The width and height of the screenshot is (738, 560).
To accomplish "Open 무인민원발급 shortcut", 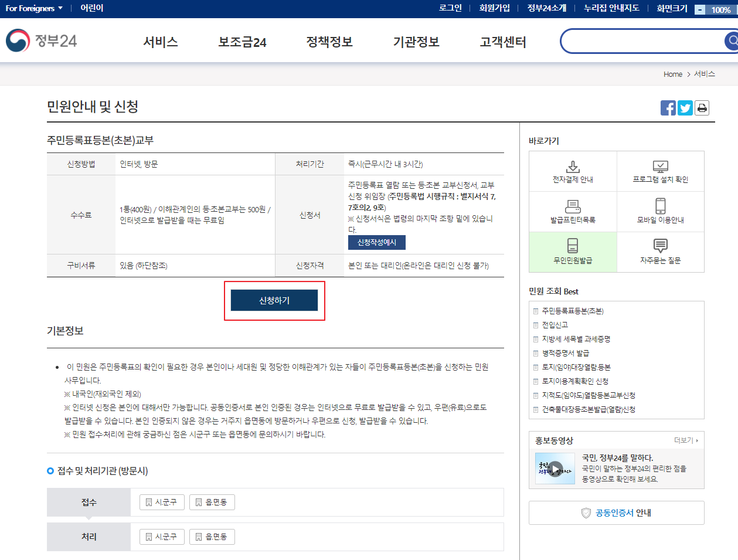I will 573,252.
